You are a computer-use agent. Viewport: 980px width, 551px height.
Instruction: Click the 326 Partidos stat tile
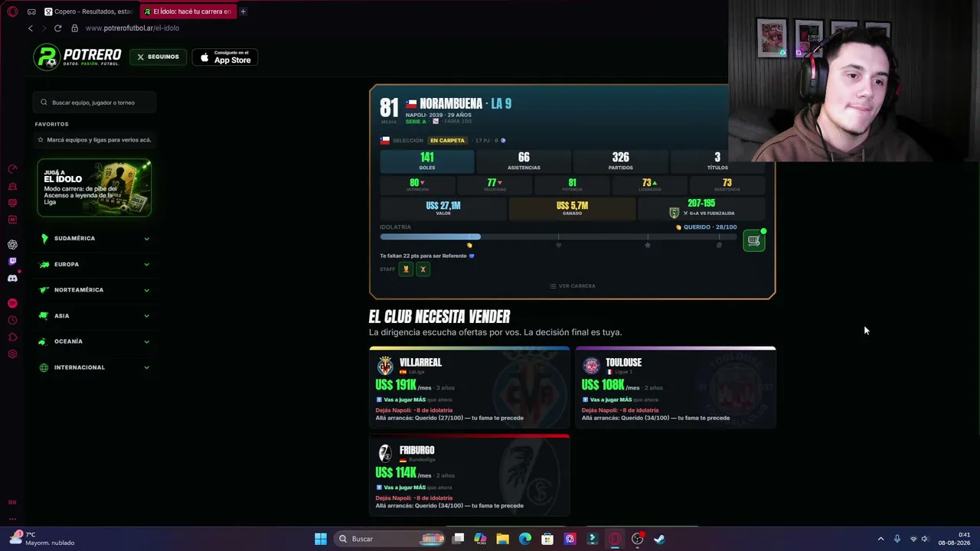[x=620, y=161]
